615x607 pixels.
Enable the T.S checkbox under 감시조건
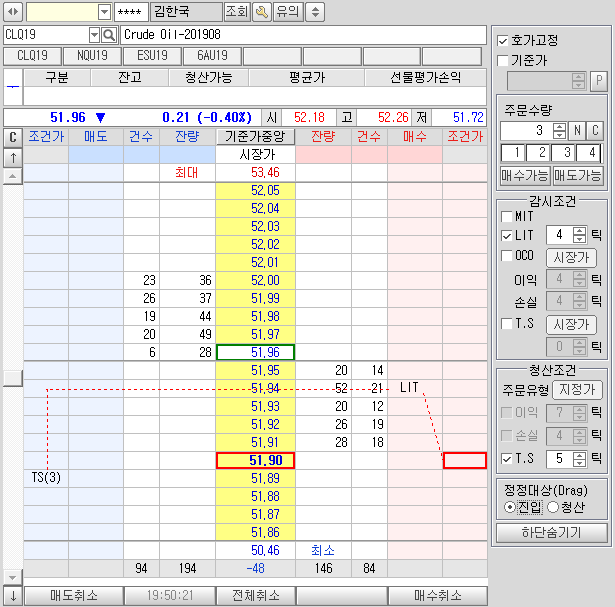pyautogui.click(x=507, y=323)
